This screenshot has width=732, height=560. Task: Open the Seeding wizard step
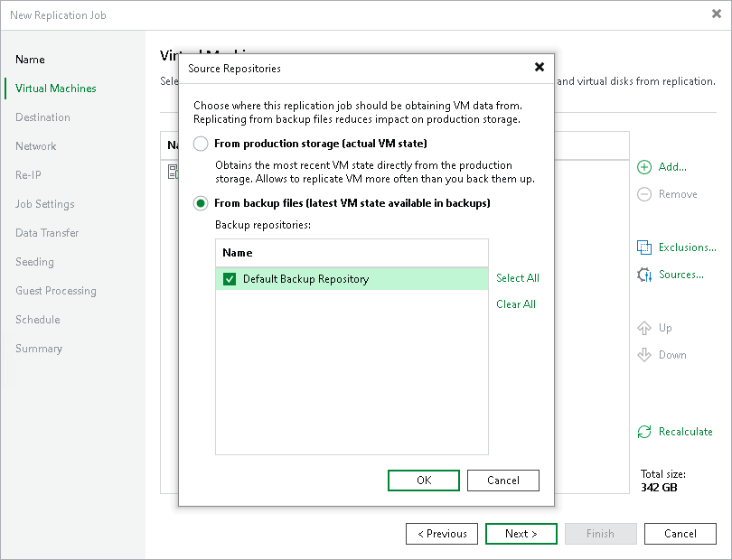click(x=34, y=262)
